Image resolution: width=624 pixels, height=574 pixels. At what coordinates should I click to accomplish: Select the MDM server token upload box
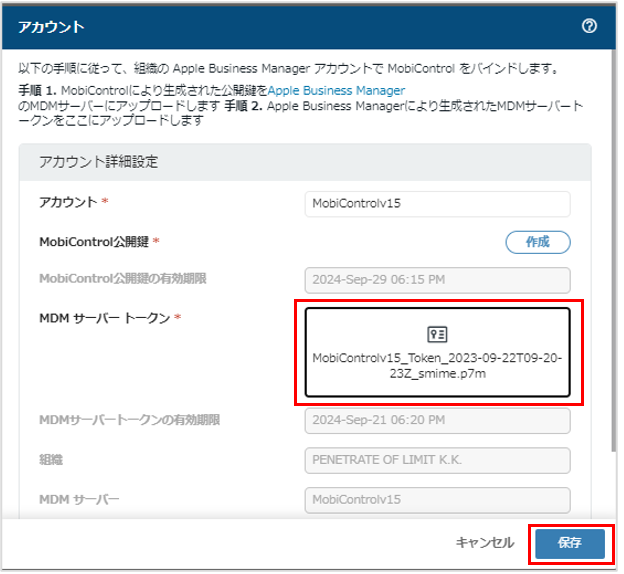[x=437, y=352]
